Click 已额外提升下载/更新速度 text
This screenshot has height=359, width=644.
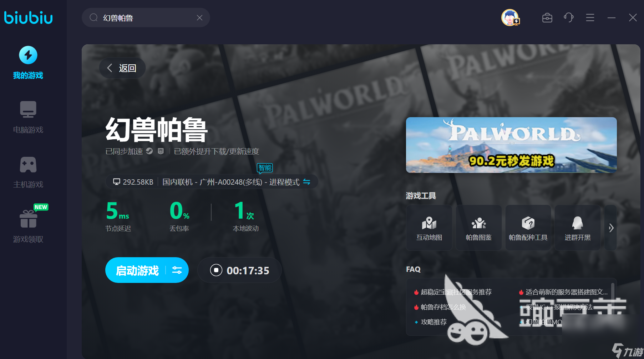pos(216,151)
